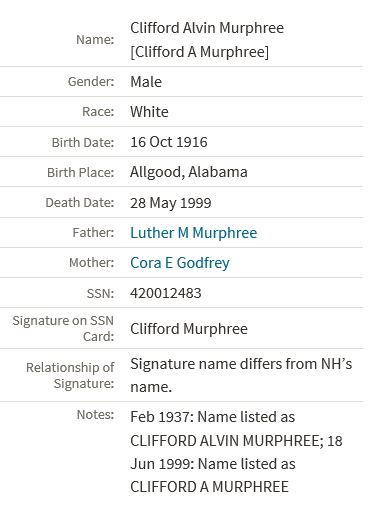Screen dimensions: 374x506
Task: Click the alternate name Clifford A Murphree
Action: pos(199,52)
